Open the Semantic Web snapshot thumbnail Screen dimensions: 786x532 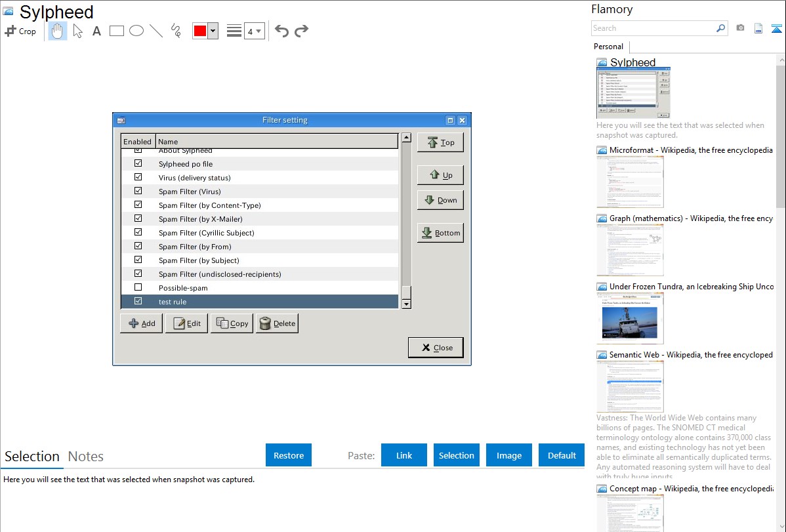tap(630, 386)
